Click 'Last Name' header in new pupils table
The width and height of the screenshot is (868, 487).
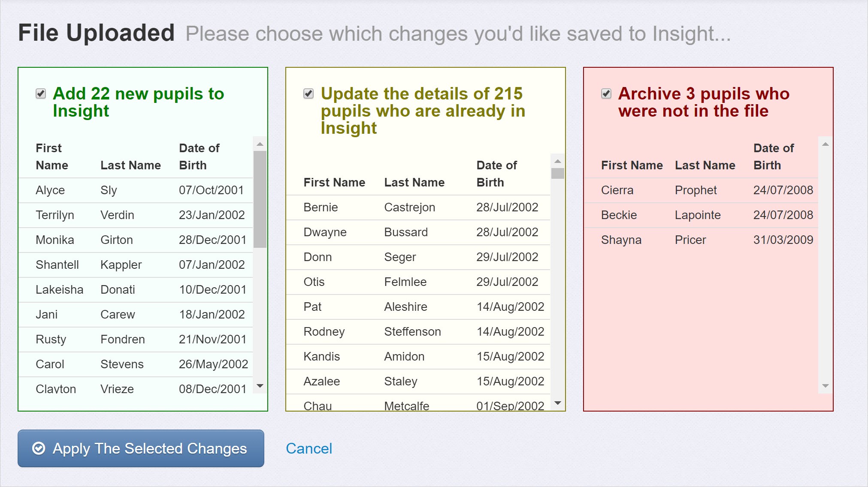(x=130, y=165)
